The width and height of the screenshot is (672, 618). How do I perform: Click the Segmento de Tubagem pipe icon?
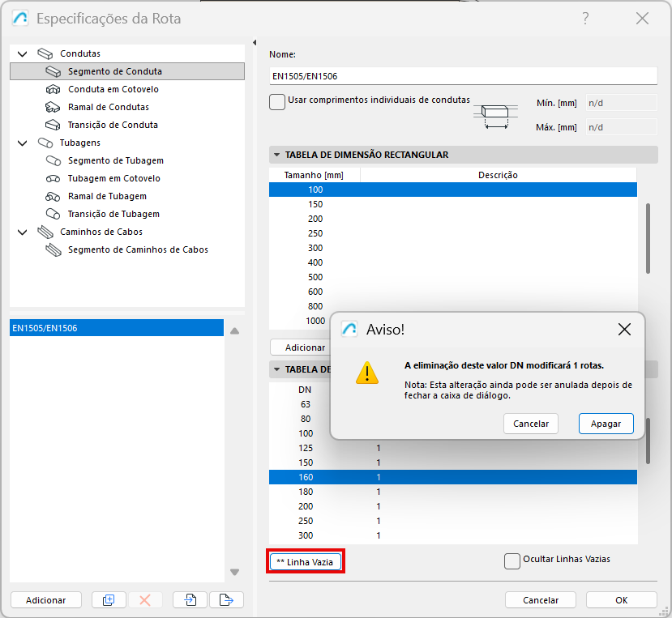(54, 160)
